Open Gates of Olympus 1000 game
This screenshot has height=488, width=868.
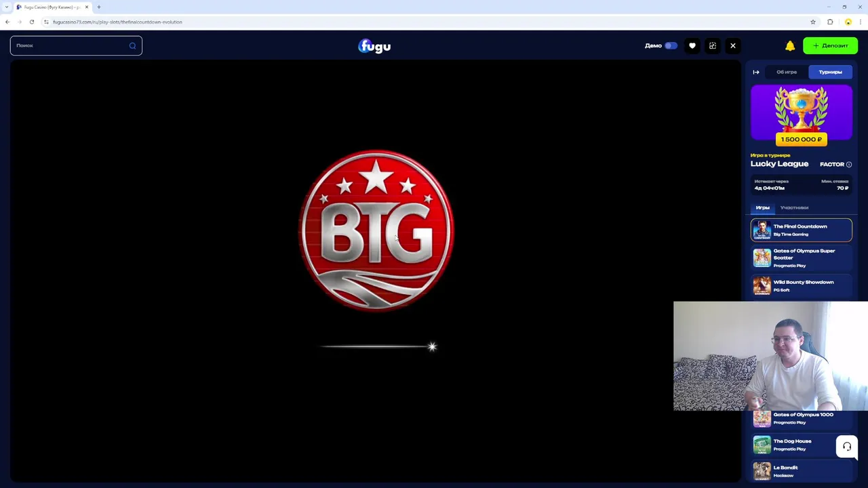coord(802,418)
